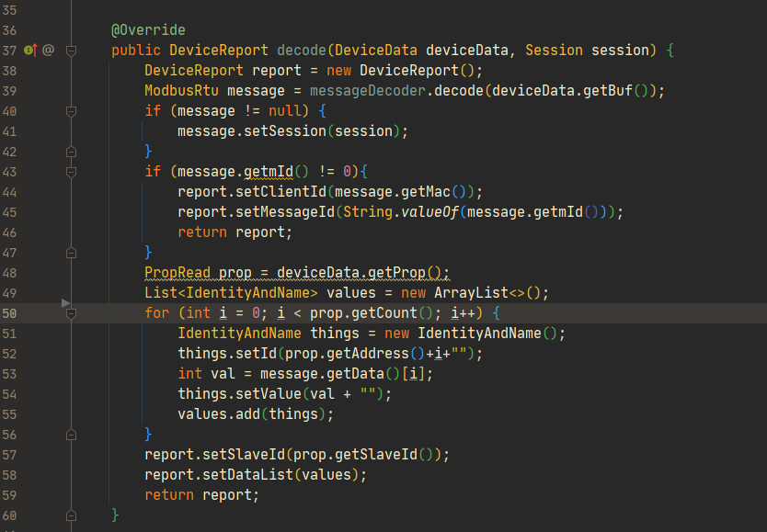The width and height of the screenshot is (767, 532).
Task: Click the setClientId method call
Action: [x=280, y=192]
